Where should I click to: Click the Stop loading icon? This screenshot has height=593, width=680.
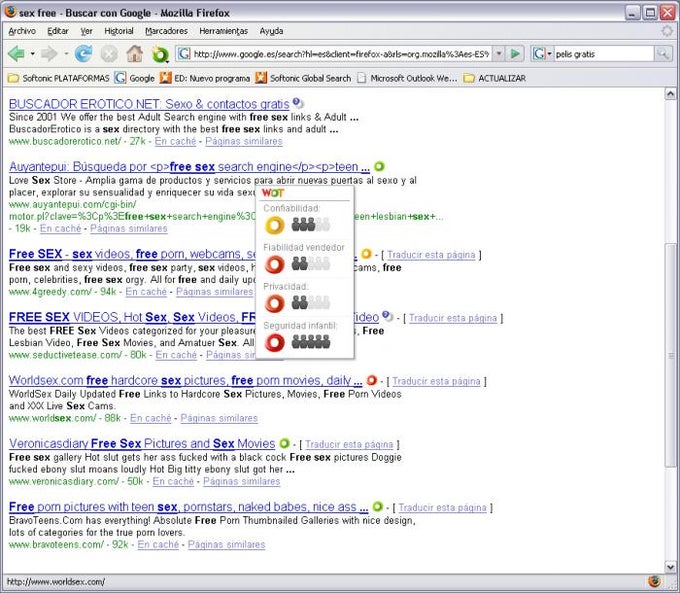[109, 54]
